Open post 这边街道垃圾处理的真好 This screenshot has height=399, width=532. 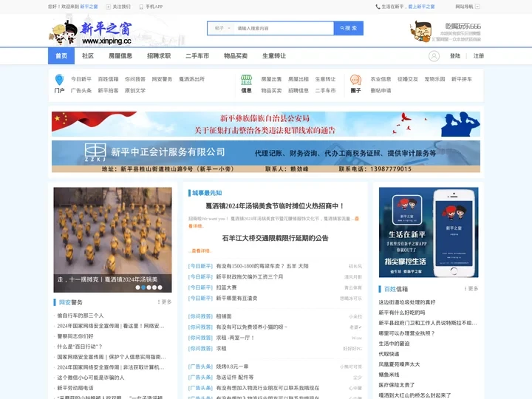pyautogui.click(x=407, y=302)
